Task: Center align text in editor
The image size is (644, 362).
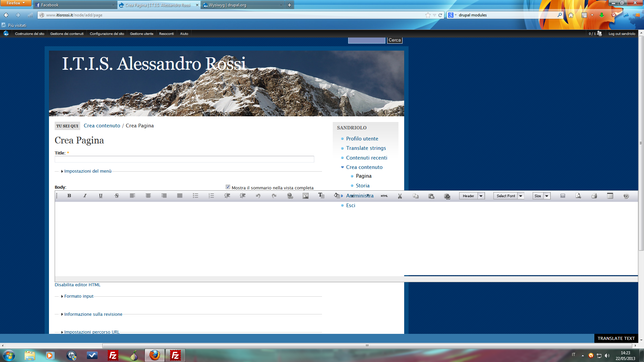Action: click(148, 196)
